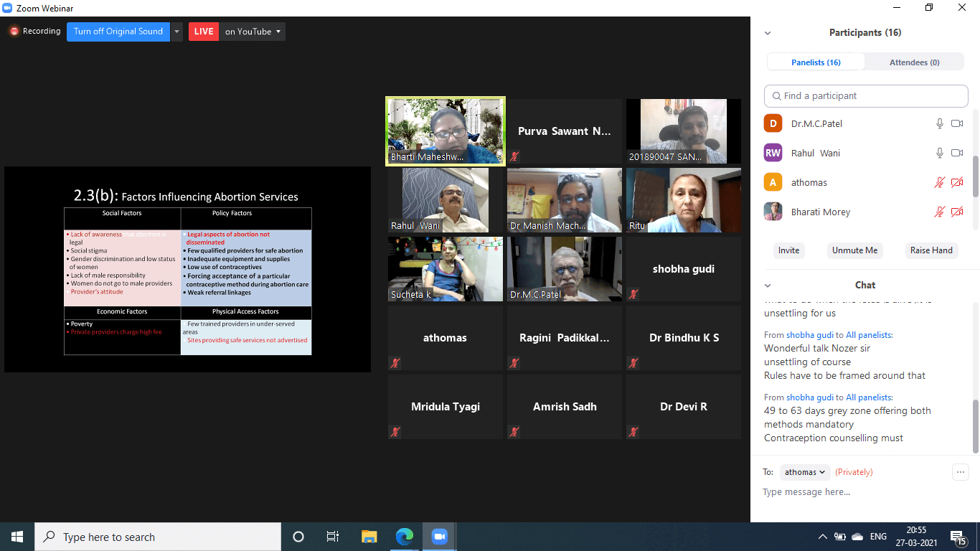Click the Invite button
Image resolution: width=980 pixels, height=551 pixels.
[788, 250]
